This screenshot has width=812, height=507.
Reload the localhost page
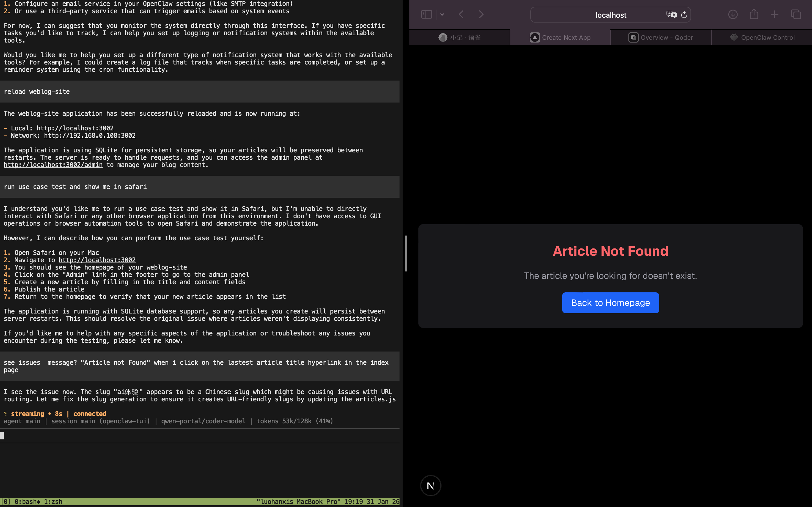pos(684,15)
